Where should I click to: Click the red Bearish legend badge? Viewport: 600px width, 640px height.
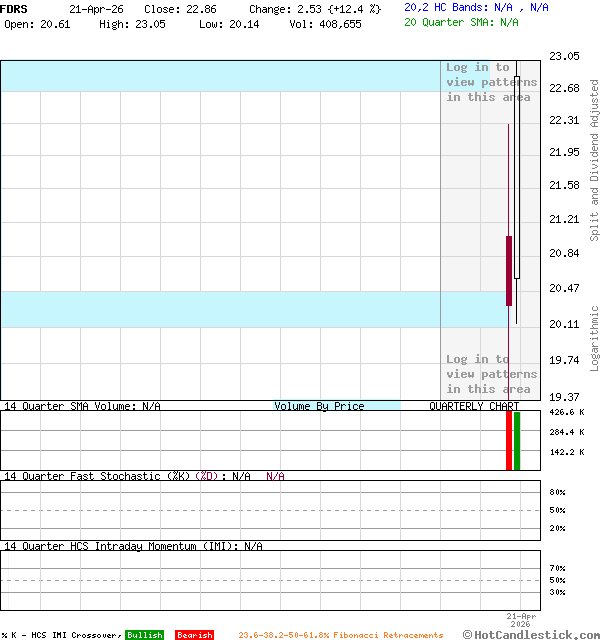tap(194, 635)
